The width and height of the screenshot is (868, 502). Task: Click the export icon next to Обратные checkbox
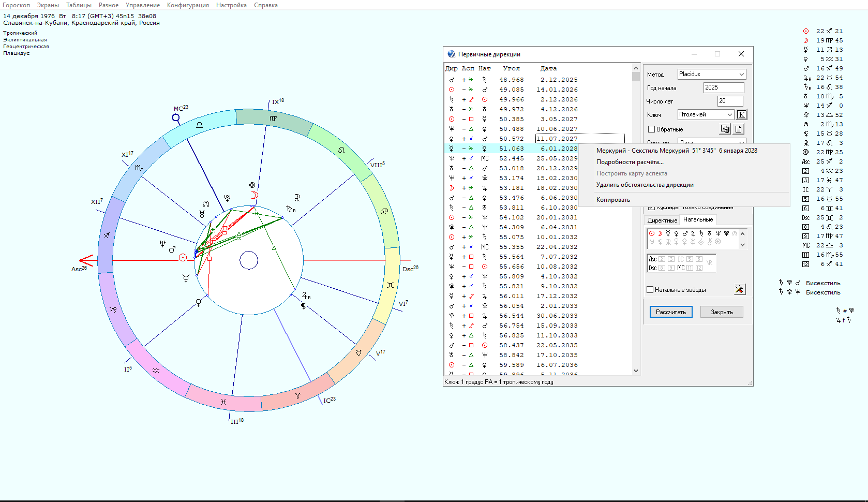pos(725,129)
